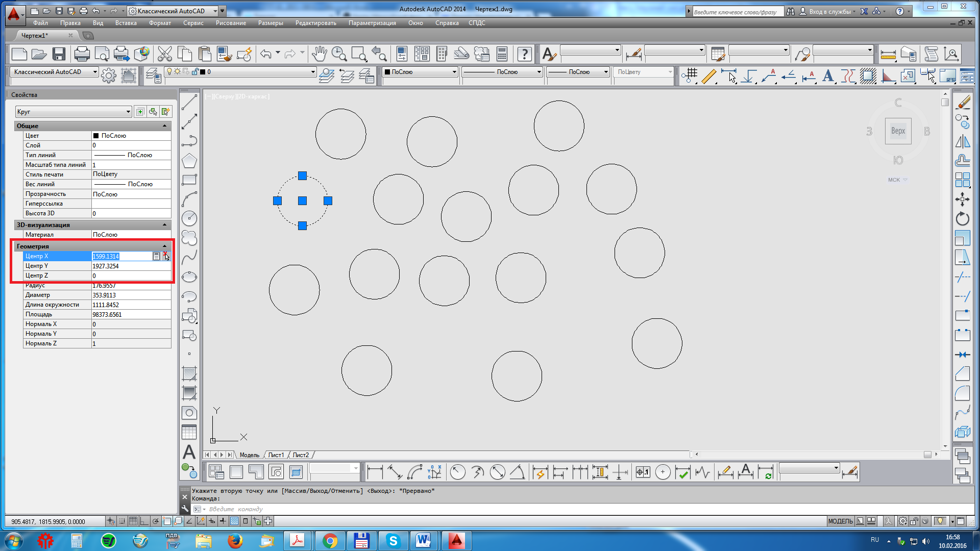Toggle grid display in status bar

point(133,521)
